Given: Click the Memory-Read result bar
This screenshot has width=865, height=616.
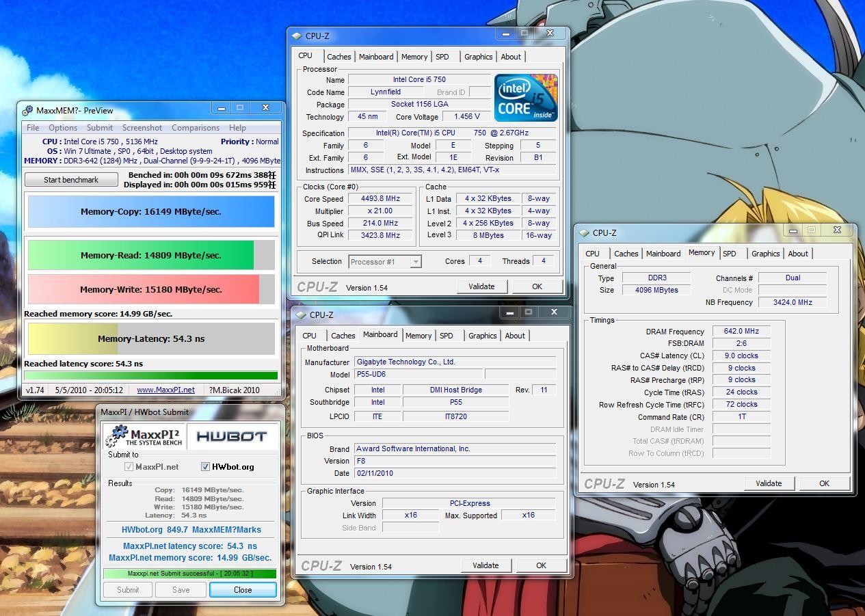Looking at the screenshot, I should (151, 255).
